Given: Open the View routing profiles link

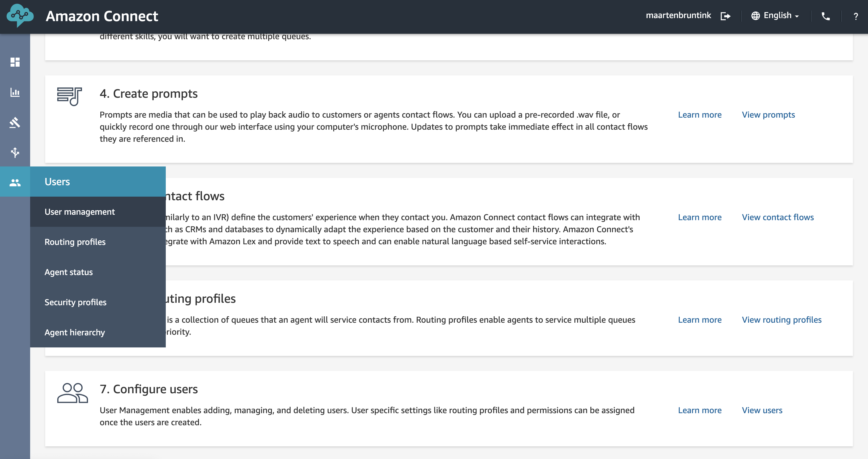Looking at the screenshot, I should (782, 320).
